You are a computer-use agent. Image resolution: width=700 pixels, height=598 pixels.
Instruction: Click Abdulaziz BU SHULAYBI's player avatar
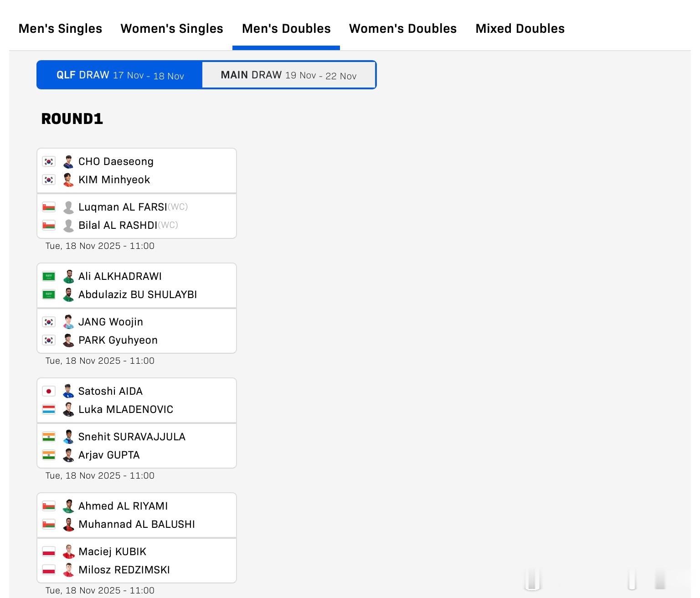coord(68,294)
